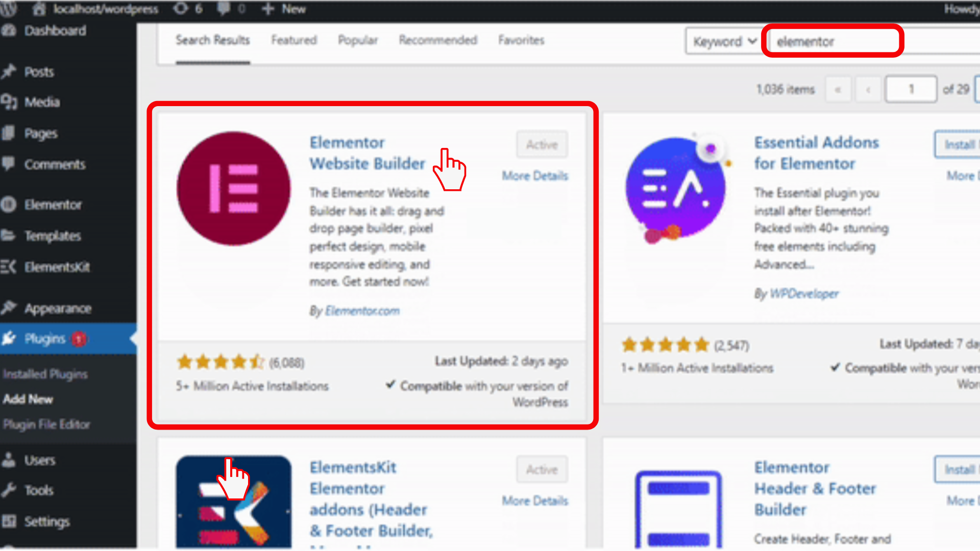Click the plus New icon in admin bar
The height and width of the screenshot is (551, 980).
[268, 9]
